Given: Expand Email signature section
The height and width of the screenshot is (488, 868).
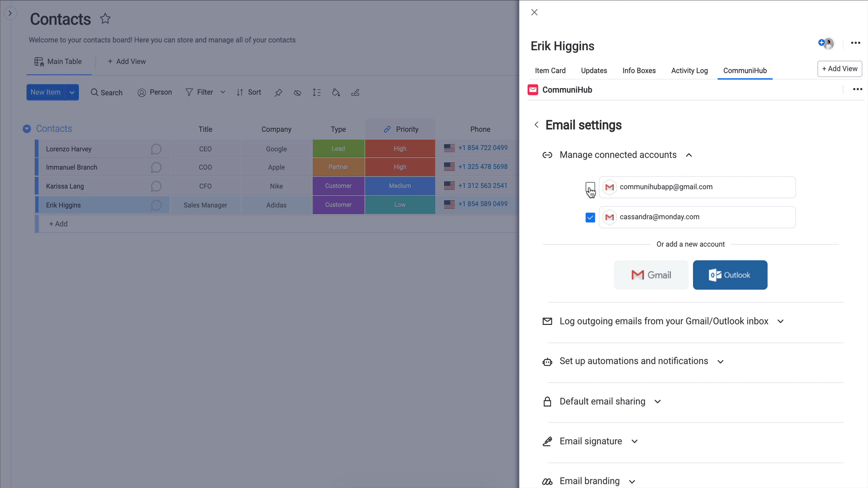Looking at the screenshot, I should click(x=634, y=441).
